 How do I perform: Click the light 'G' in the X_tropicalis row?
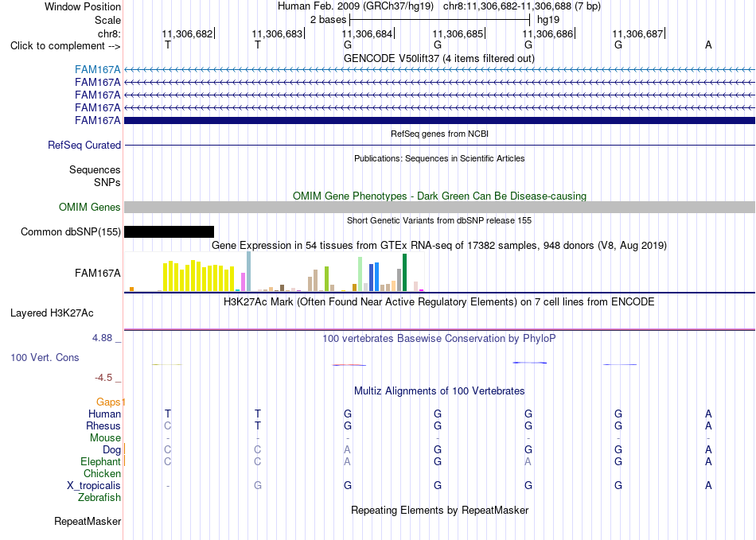258,486
